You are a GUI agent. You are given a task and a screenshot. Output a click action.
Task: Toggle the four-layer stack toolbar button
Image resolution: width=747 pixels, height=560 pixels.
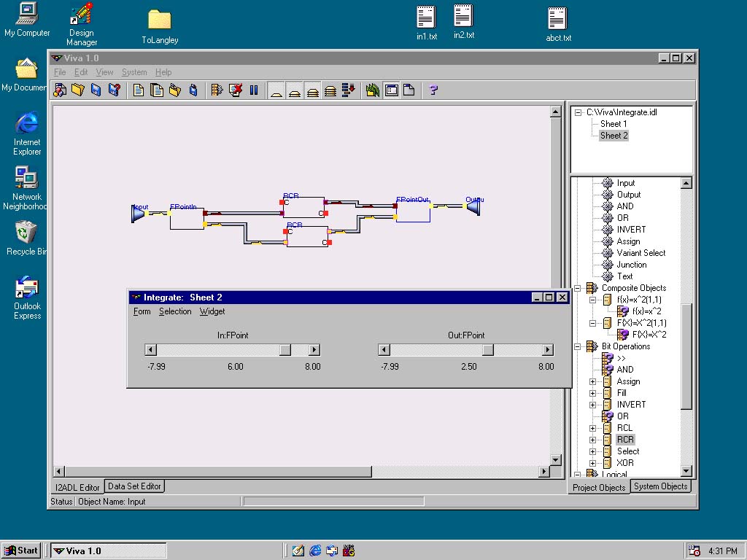click(330, 90)
